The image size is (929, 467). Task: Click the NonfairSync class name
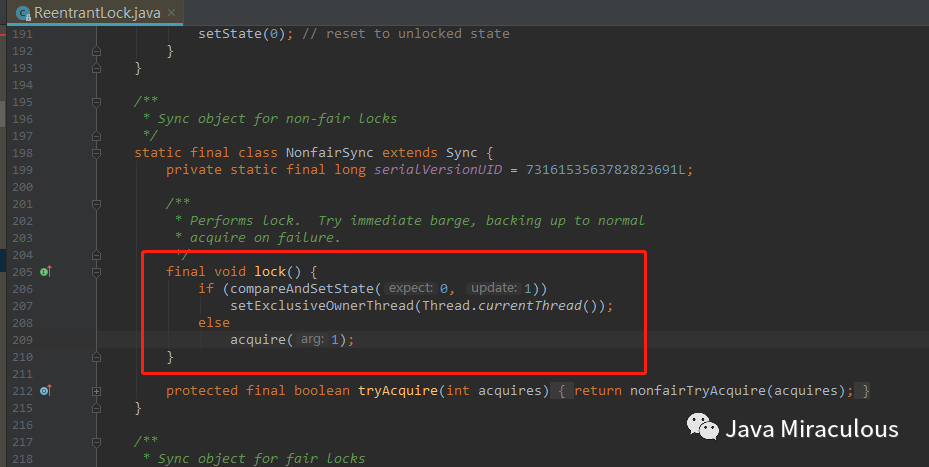coord(329,153)
